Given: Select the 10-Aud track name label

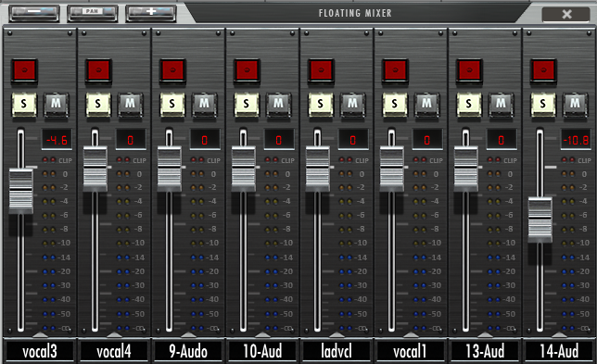Looking at the screenshot, I should click(262, 351).
